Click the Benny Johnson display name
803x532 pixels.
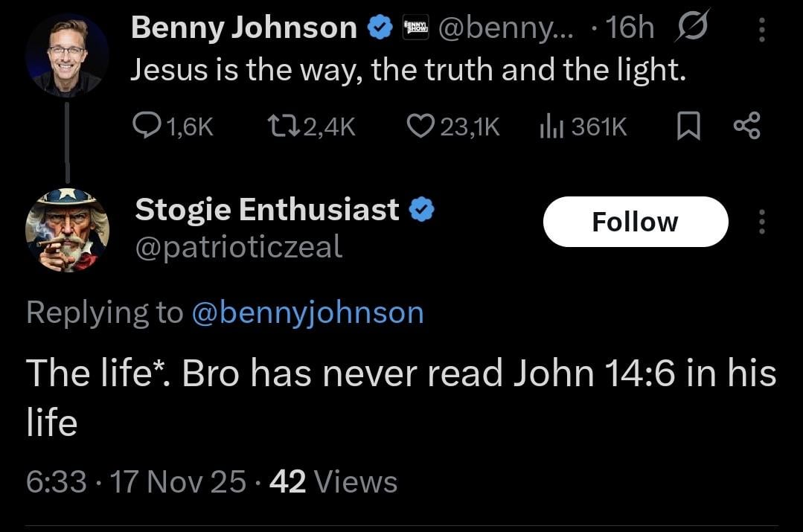(x=244, y=29)
